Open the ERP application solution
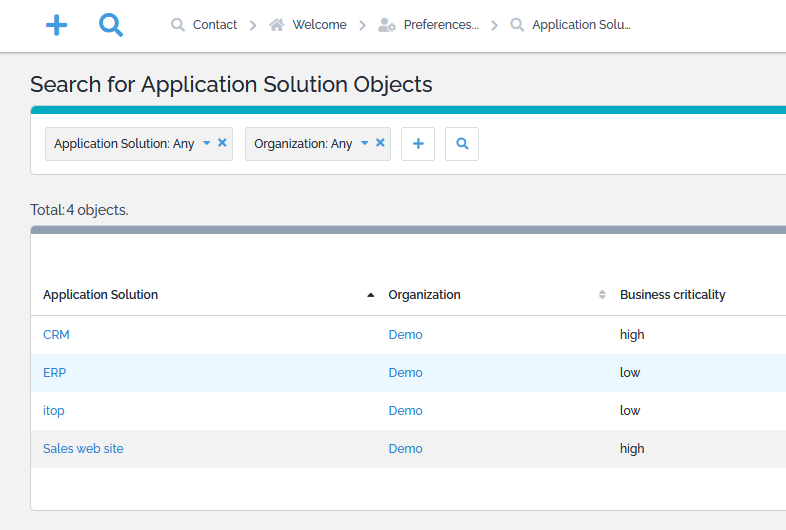786x530 pixels. pyautogui.click(x=55, y=373)
